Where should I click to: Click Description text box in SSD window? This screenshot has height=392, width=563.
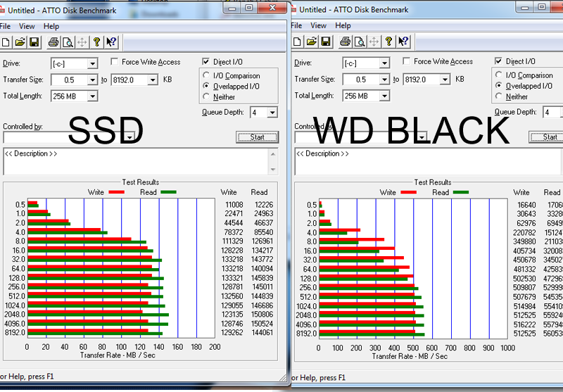pyautogui.click(x=136, y=162)
